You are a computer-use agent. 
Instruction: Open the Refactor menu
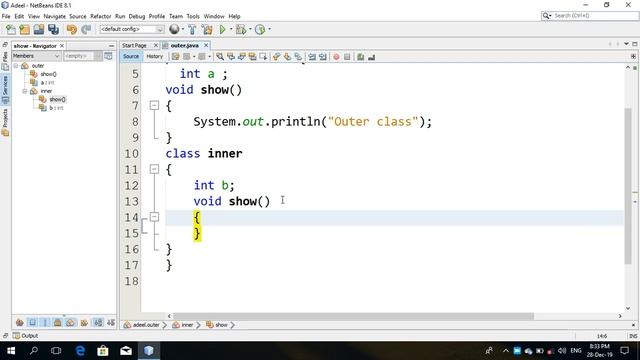[x=100, y=16]
